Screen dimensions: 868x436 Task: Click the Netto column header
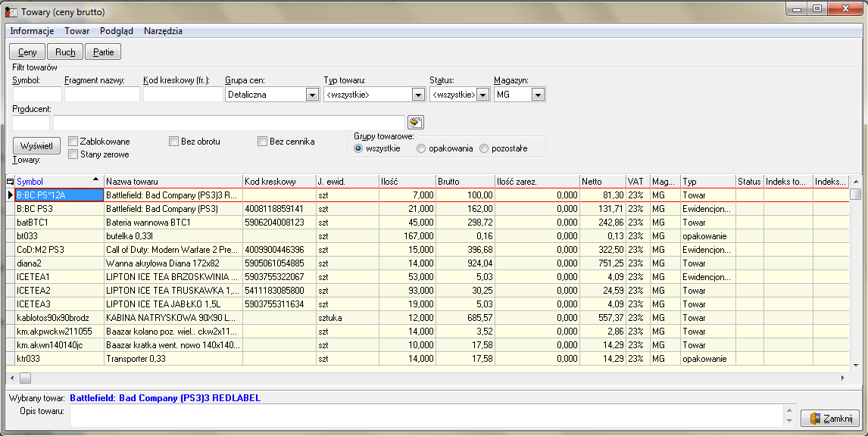click(602, 182)
